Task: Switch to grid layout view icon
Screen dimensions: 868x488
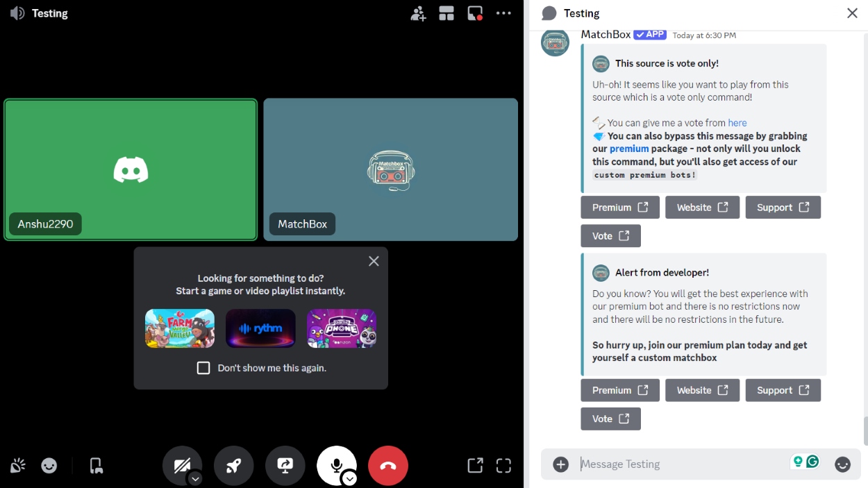Action: click(x=446, y=13)
